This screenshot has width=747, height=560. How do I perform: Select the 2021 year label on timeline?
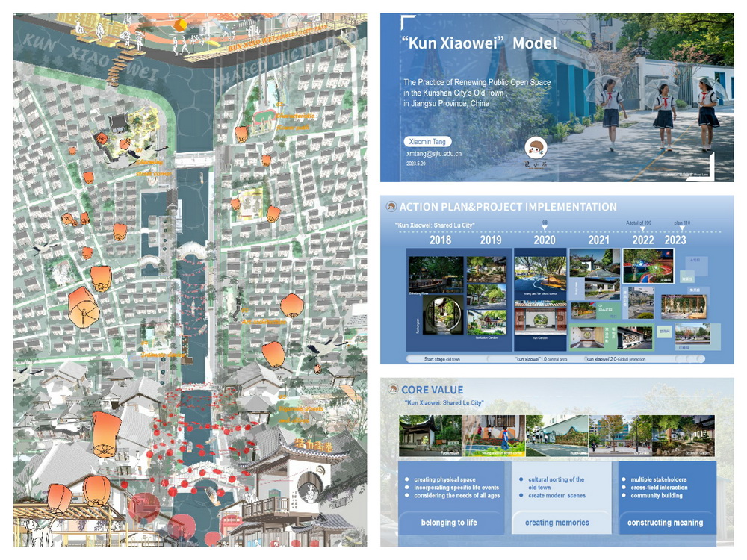[x=599, y=240]
